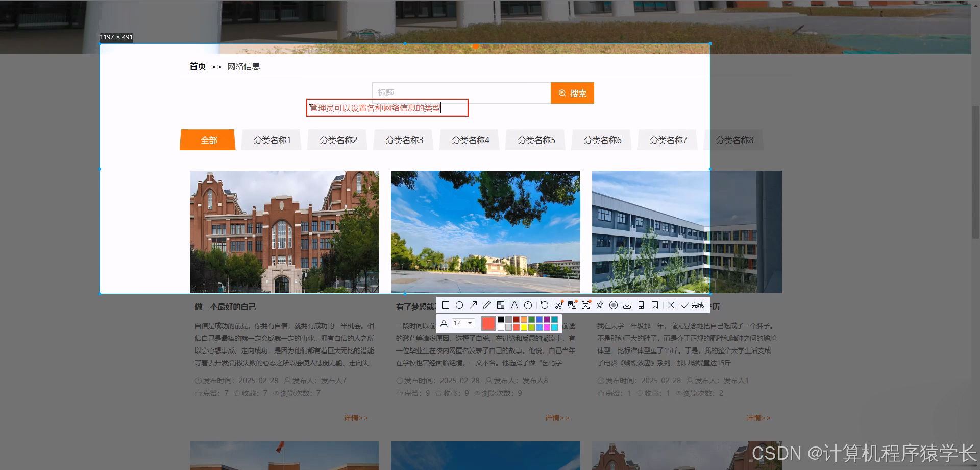The width and height of the screenshot is (980, 470).
Task: Click the pin screenshot icon
Action: click(599, 305)
